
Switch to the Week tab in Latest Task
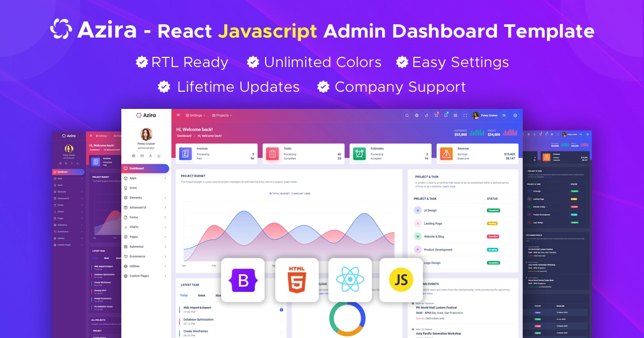coord(201,295)
